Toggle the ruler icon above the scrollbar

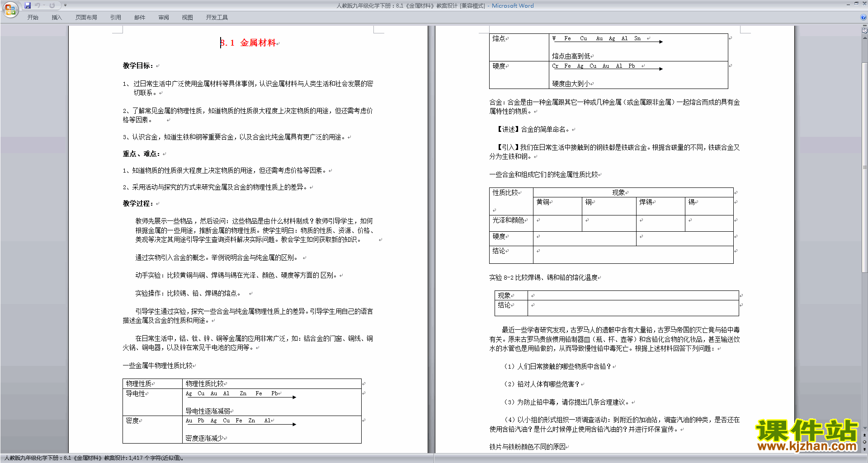point(864,31)
